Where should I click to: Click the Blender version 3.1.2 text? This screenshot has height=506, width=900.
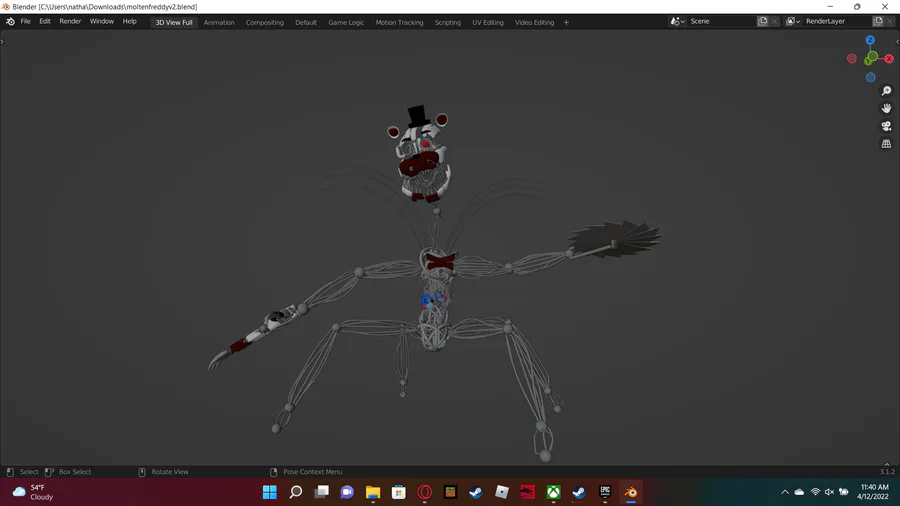click(x=887, y=472)
